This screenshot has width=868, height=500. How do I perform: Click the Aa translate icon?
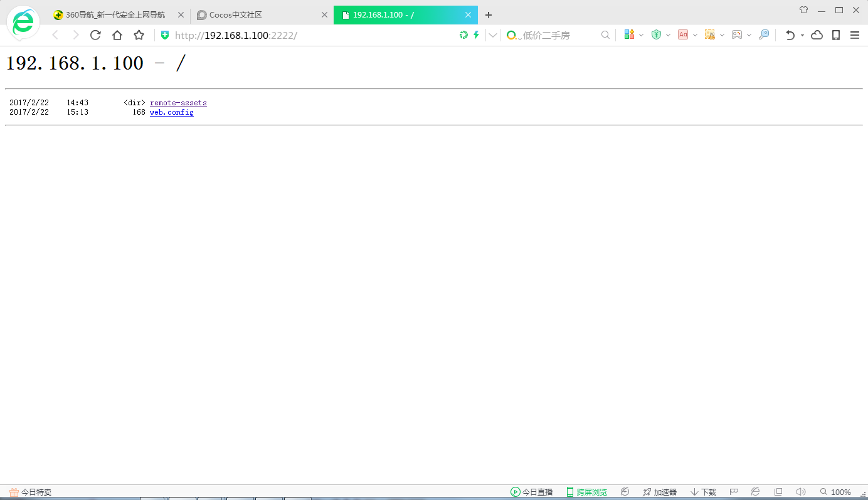[x=683, y=35]
